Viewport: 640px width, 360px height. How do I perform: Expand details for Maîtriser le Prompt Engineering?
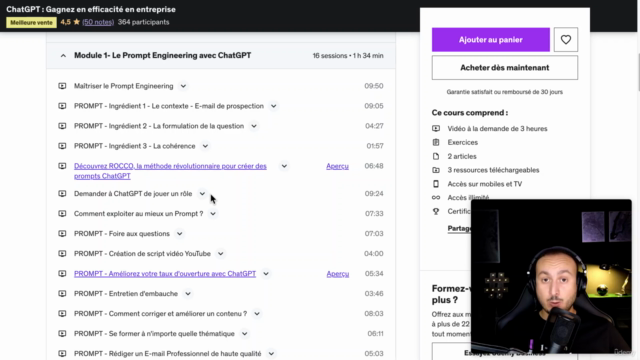click(x=183, y=86)
